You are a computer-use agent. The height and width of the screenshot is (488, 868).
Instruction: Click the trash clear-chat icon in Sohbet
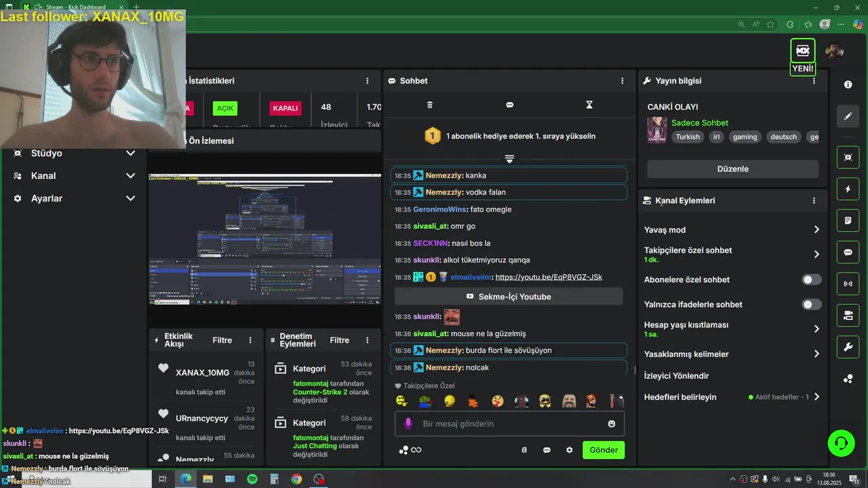[429, 105]
